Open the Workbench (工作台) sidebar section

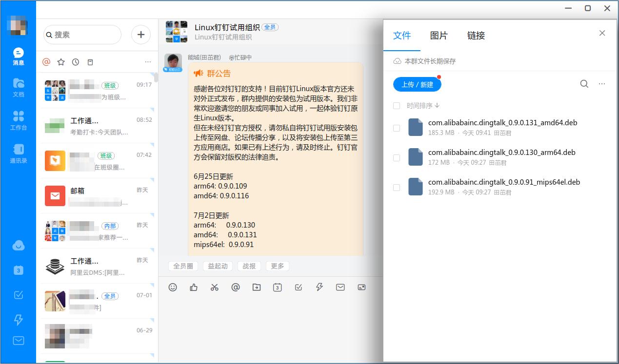point(19,121)
